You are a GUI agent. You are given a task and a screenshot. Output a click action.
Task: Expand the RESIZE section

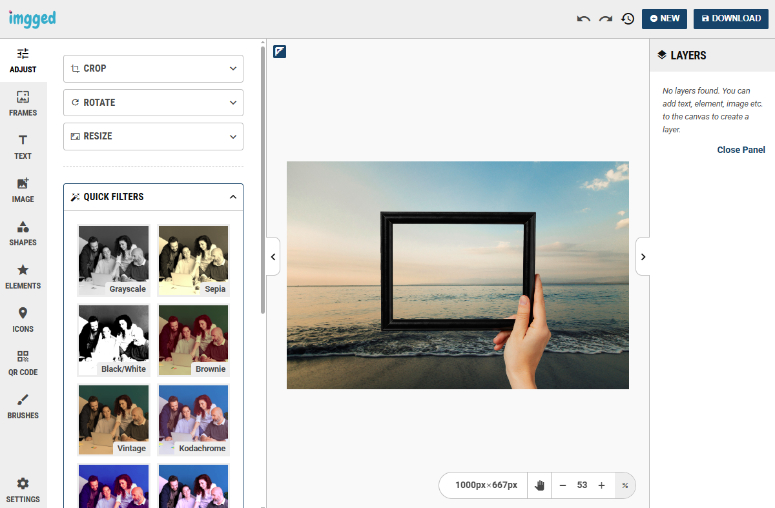tap(153, 136)
